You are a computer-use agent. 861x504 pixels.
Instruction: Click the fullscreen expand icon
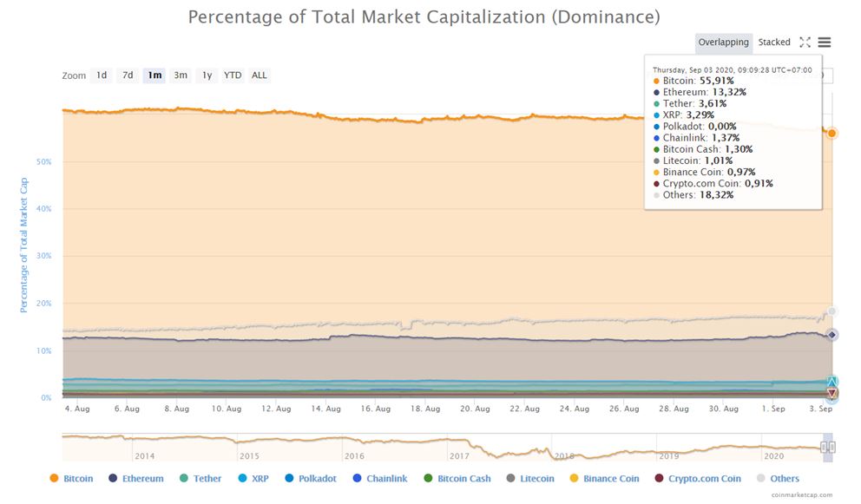pos(805,42)
